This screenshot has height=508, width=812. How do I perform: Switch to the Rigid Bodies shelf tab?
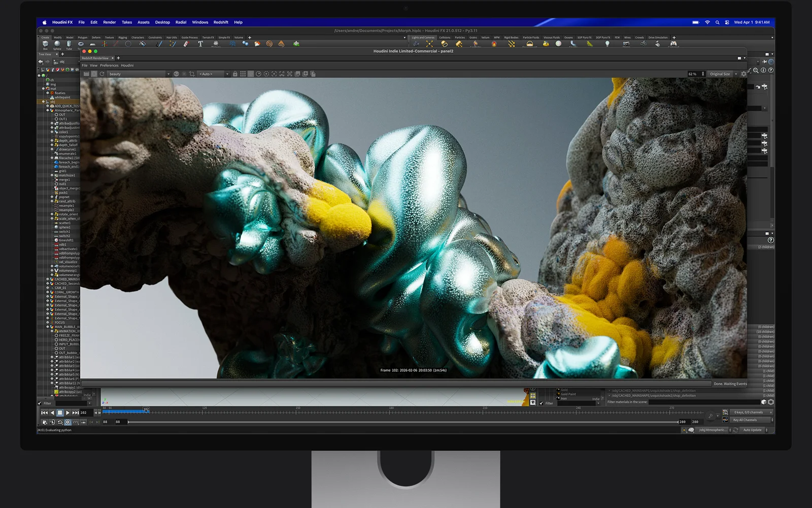pyautogui.click(x=511, y=38)
